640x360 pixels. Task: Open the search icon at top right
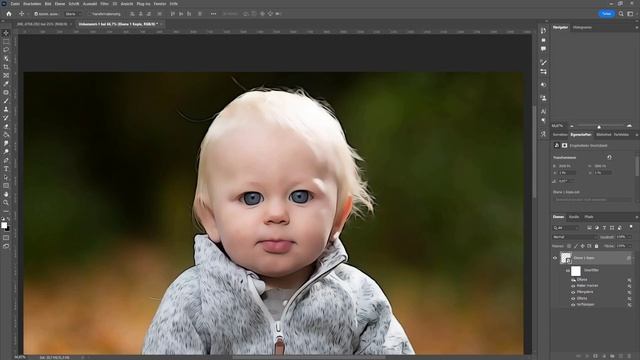(x=621, y=14)
